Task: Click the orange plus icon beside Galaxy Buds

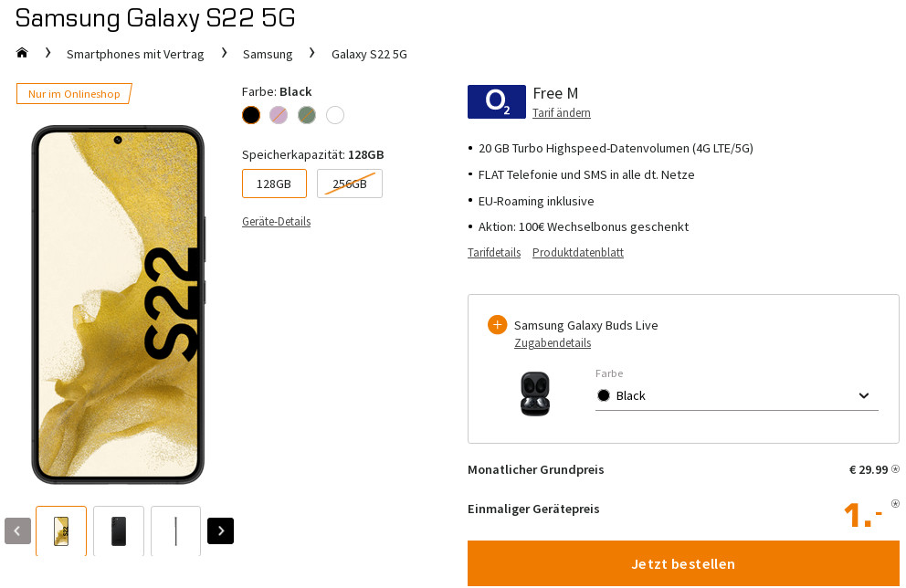Action: coord(497,325)
